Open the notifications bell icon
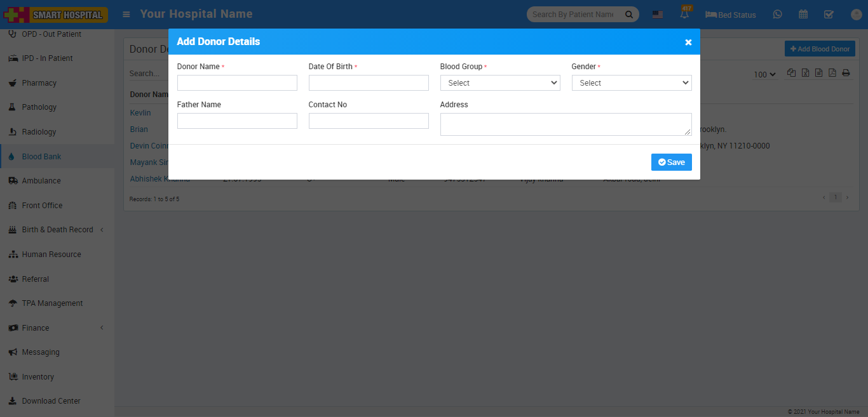The width and height of the screenshot is (868, 417). (685, 15)
